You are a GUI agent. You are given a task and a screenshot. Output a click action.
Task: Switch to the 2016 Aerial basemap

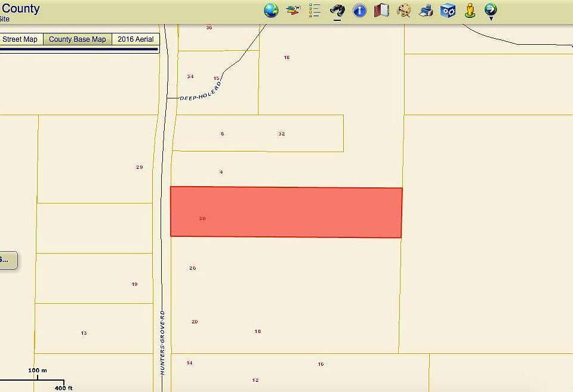(135, 39)
